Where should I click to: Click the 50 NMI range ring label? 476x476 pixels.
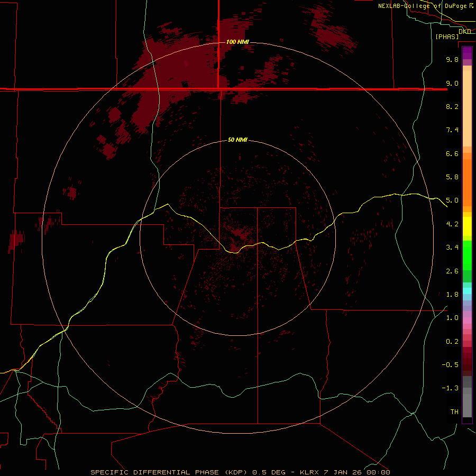237,140
